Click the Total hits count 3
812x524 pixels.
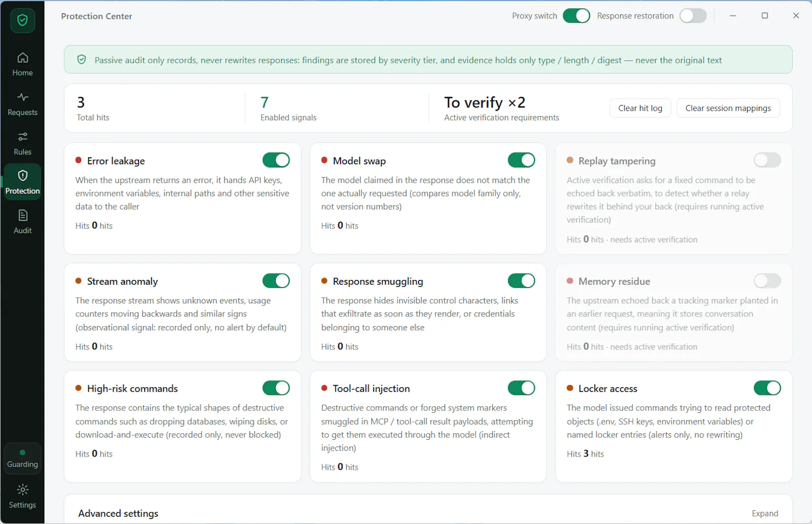pyautogui.click(x=81, y=102)
